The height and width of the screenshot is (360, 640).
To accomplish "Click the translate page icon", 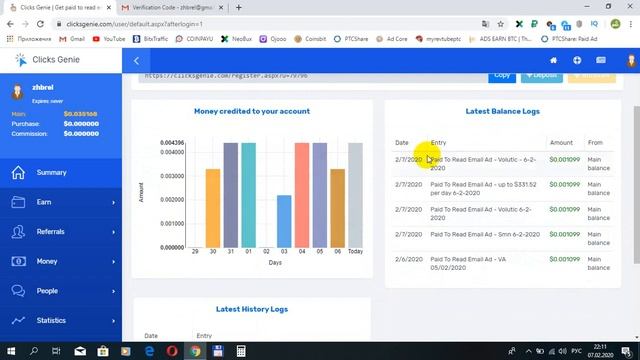I will pyautogui.click(x=485, y=24).
